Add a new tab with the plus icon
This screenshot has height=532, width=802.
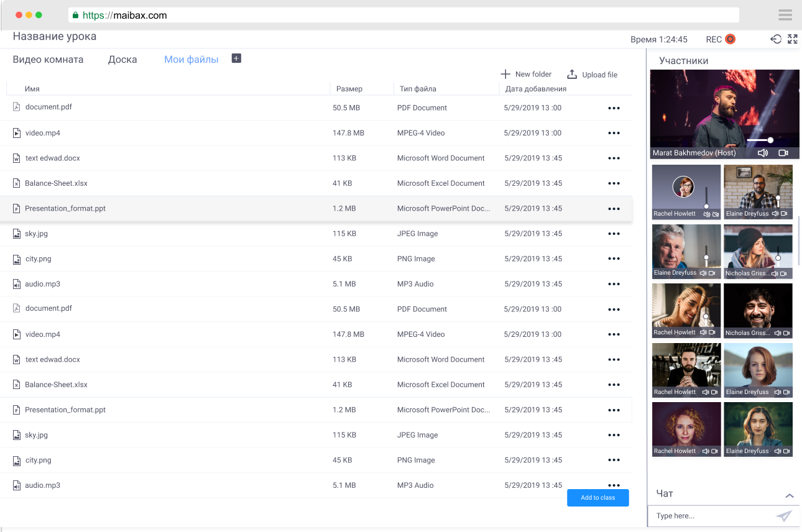236,58
